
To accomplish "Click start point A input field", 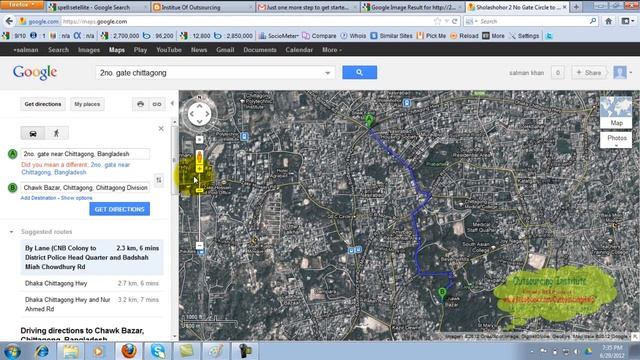I will coord(85,154).
